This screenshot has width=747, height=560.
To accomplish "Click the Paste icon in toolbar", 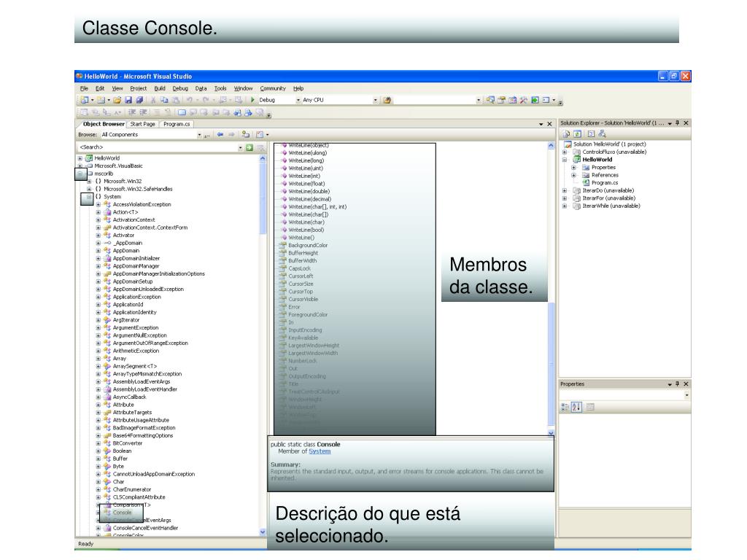I will point(176,100).
